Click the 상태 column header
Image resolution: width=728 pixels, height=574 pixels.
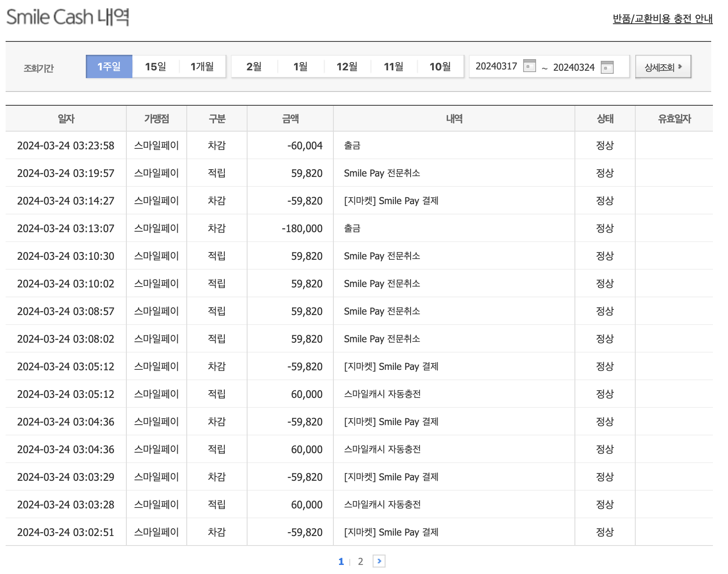point(605,119)
